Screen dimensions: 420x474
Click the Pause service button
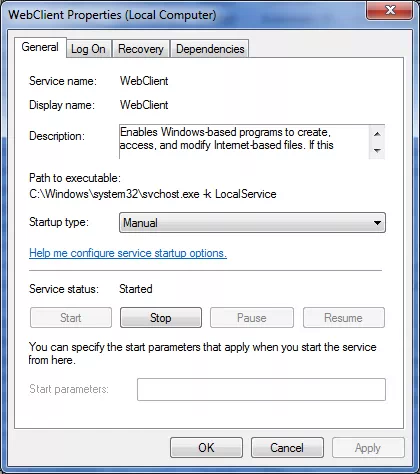pyautogui.click(x=252, y=318)
